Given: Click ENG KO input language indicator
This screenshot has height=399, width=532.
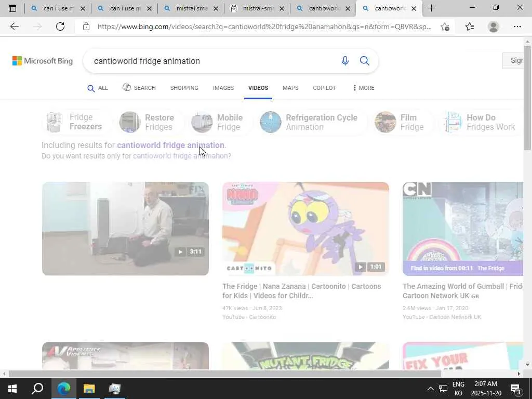Looking at the screenshot, I should [458, 389].
